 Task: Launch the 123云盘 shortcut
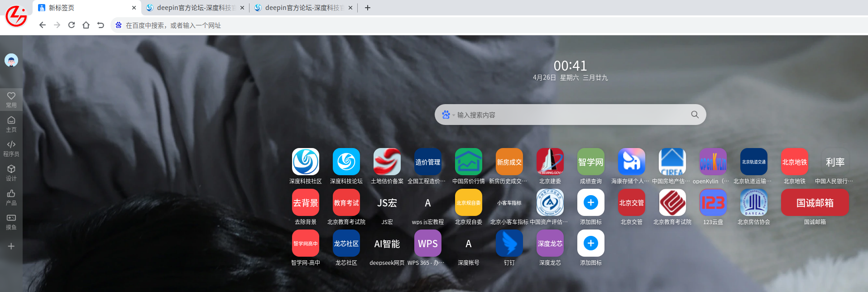pos(713,202)
